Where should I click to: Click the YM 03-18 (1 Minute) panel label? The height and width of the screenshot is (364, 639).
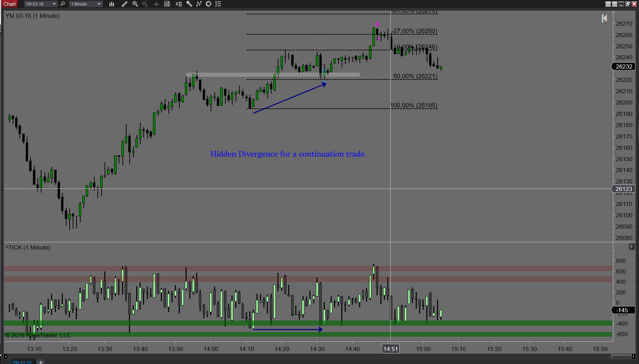click(x=33, y=16)
